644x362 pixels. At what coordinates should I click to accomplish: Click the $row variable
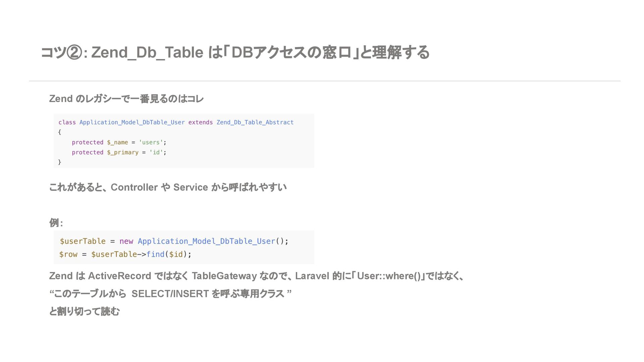coord(68,254)
